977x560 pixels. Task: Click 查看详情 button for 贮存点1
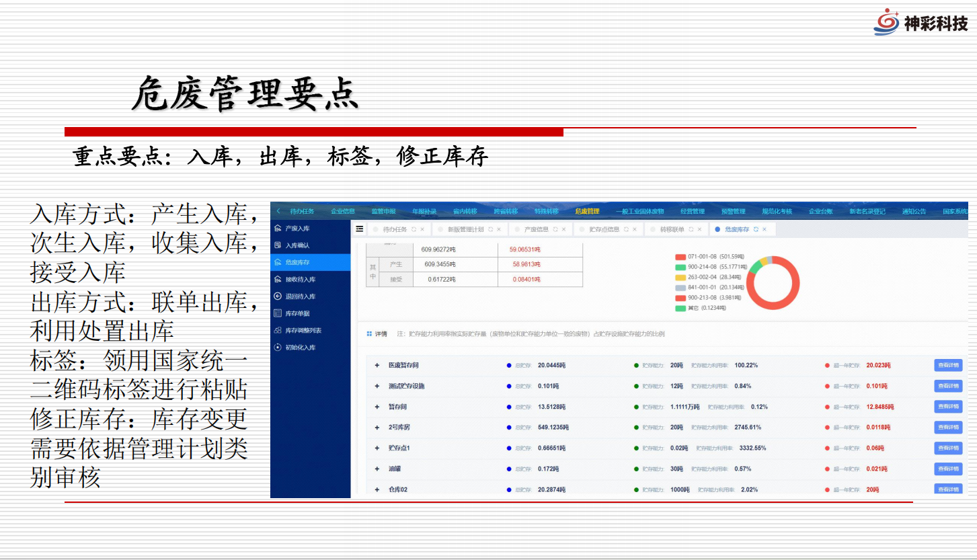tap(947, 448)
